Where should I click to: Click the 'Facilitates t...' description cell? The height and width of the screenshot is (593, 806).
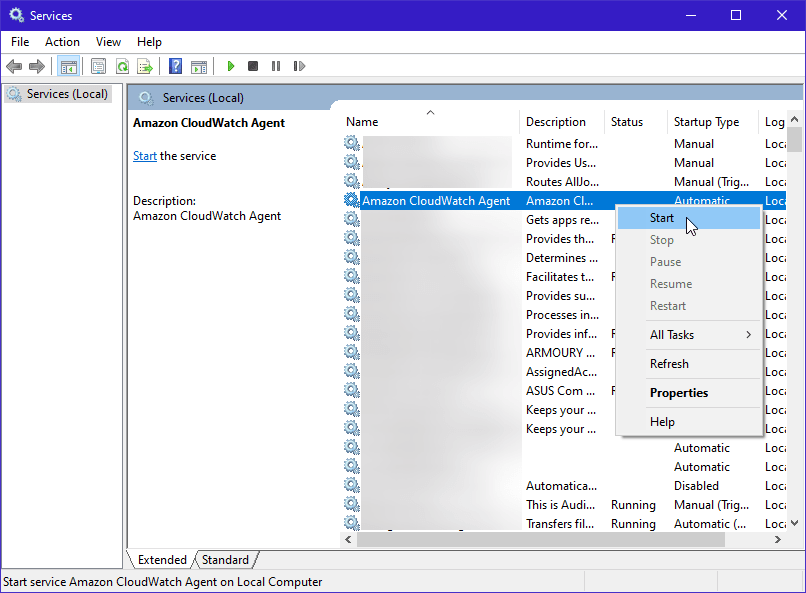click(560, 276)
